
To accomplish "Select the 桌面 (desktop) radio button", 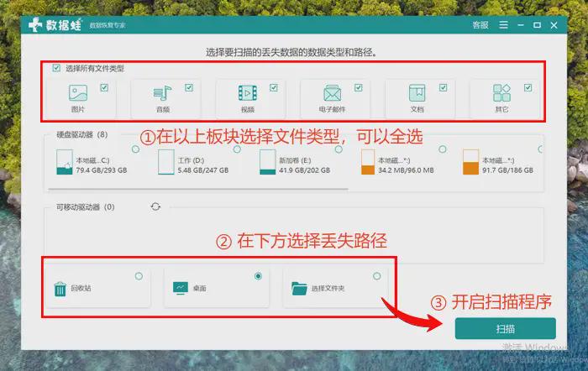I will point(258,275).
